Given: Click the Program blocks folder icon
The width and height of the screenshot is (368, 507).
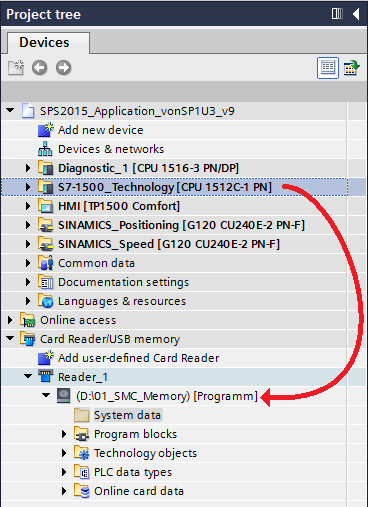Looking at the screenshot, I should tap(81, 434).
